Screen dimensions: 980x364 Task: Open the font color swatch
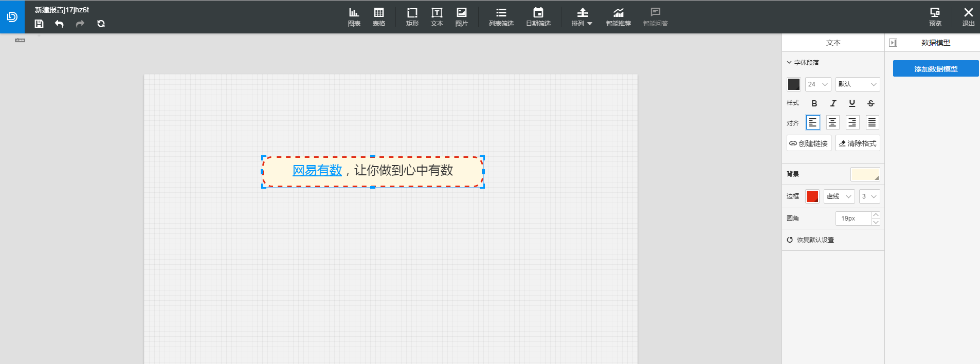[794, 84]
